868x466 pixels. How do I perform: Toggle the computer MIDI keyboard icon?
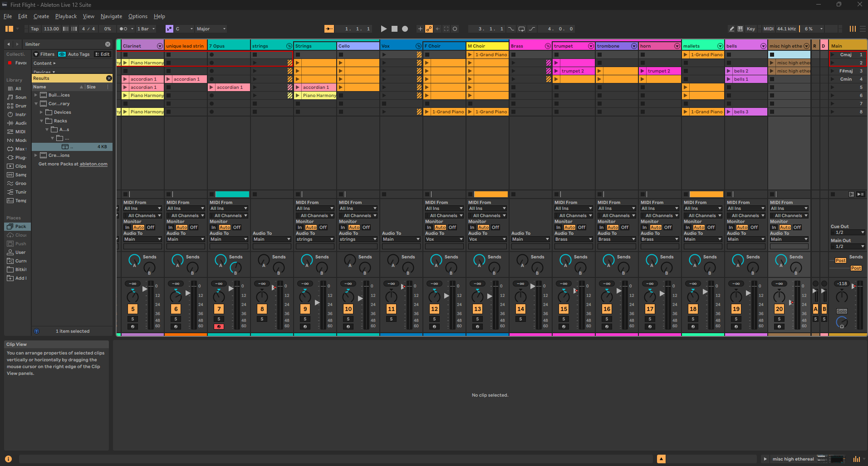coord(740,29)
